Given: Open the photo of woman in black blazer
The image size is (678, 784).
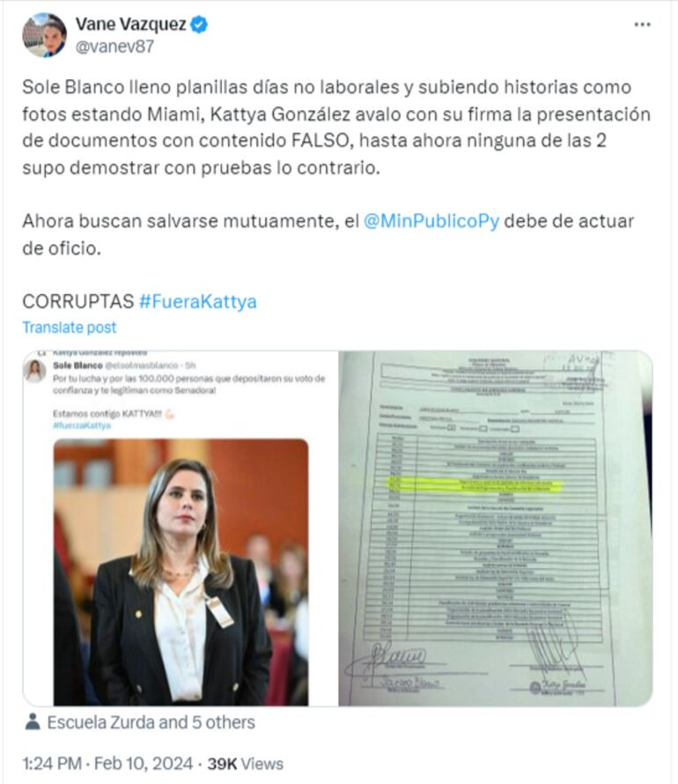Looking at the screenshot, I should [x=181, y=572].
